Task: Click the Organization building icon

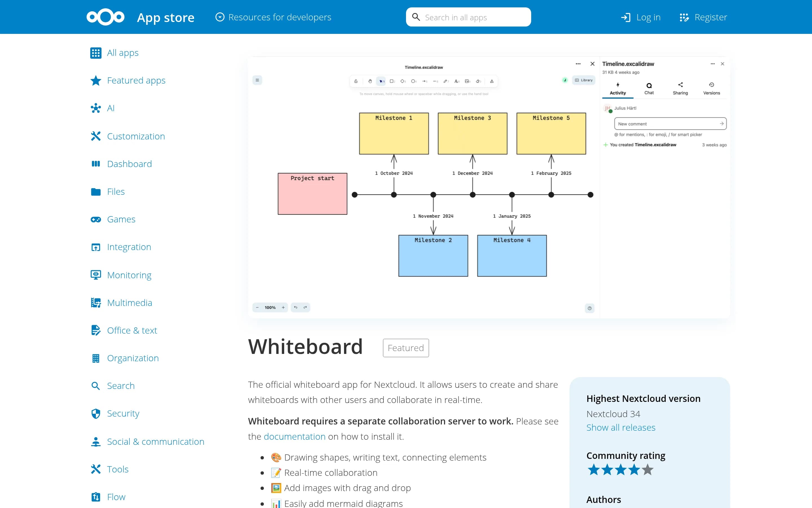Action: tap(96, 358)
